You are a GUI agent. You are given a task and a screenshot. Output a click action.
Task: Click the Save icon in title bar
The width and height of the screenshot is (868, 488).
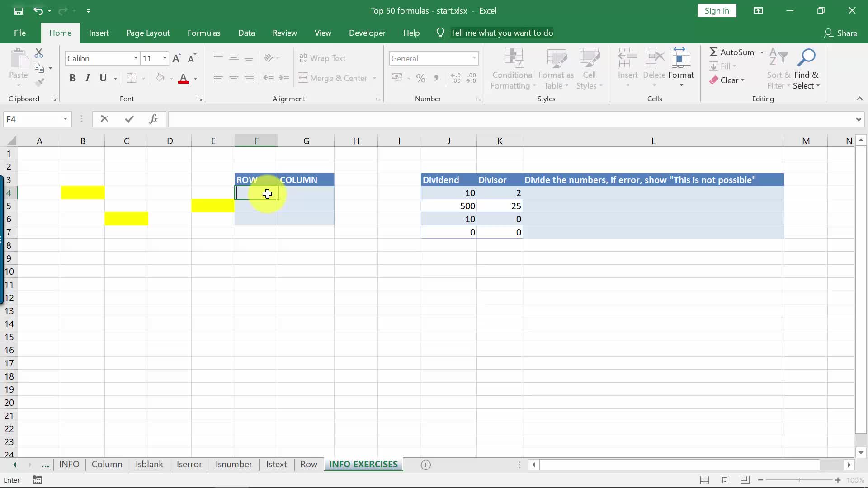click(x=19, y=11)
